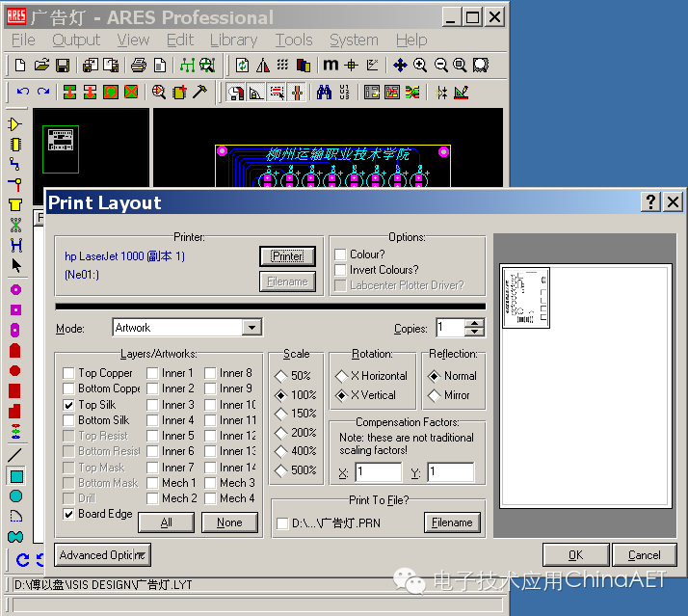Select X Horizontal rotation

pos(341,376)
